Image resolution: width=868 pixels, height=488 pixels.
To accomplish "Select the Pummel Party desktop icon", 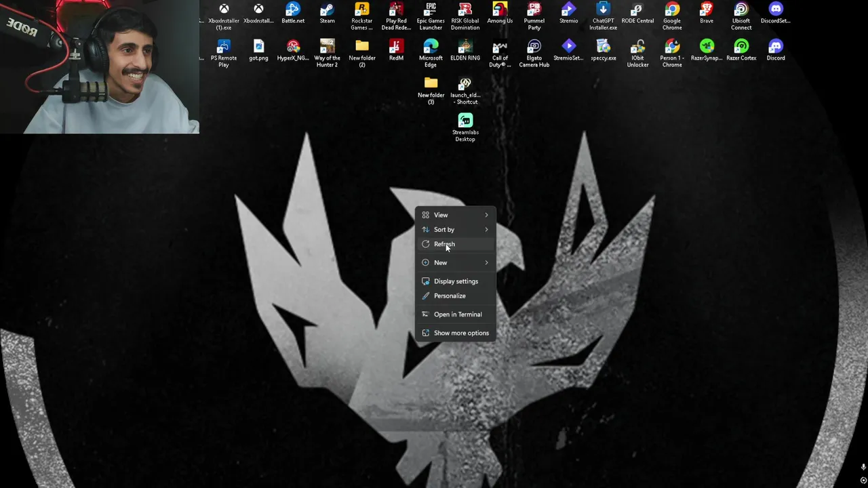I will click(x=534, y=16).
